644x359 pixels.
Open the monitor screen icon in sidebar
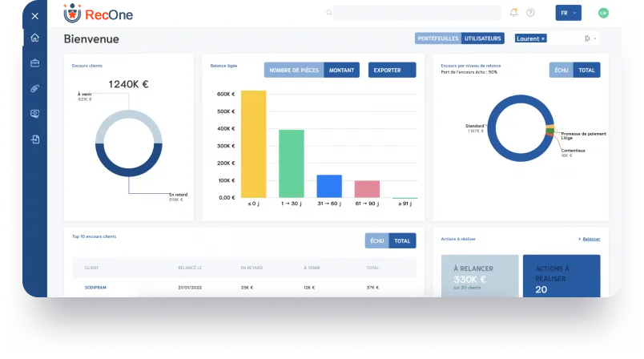(35, 114)
